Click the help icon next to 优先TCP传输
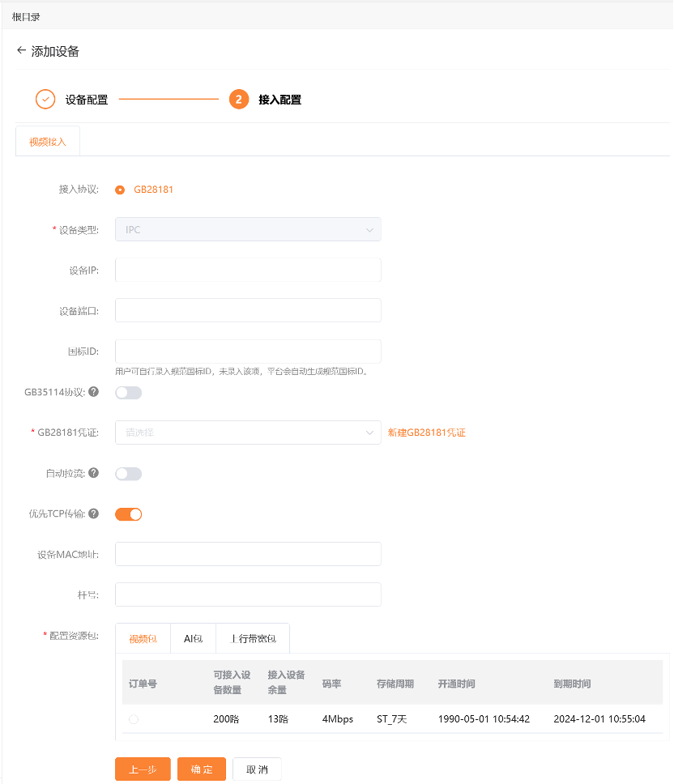The height and width of the screenshot is (784, 674). click(x=93, y=513)
